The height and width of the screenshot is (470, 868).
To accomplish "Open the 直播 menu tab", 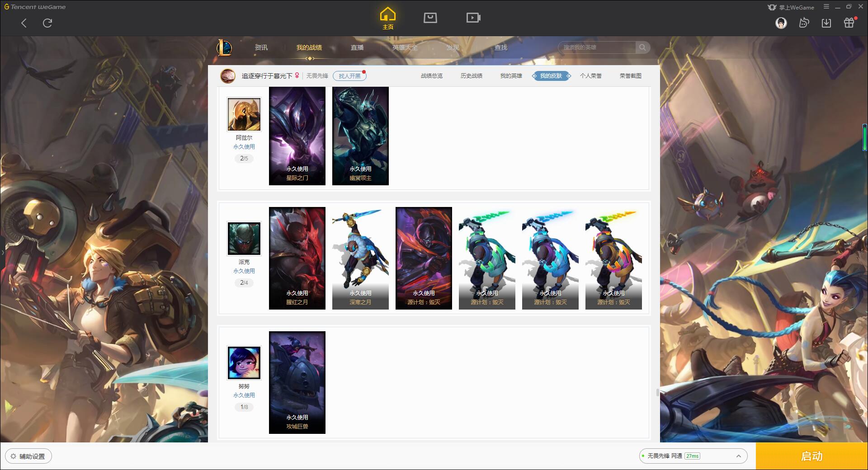I will 357,47.
